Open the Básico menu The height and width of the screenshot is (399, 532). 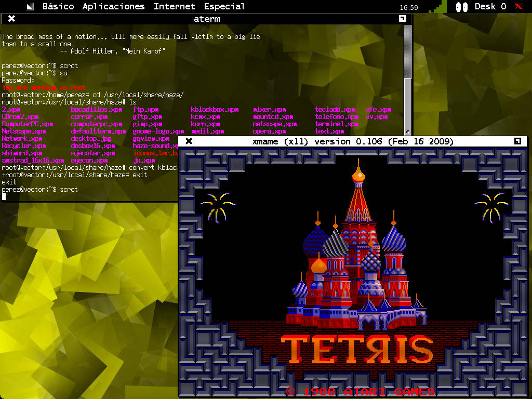click(58, 6)
